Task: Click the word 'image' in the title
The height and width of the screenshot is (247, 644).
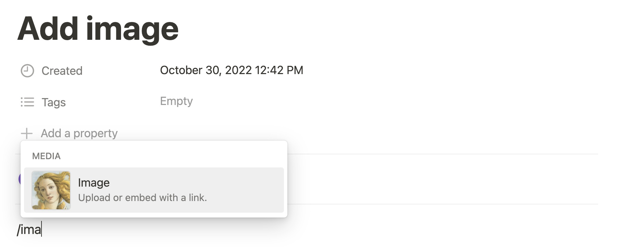Action: point(132,29)
